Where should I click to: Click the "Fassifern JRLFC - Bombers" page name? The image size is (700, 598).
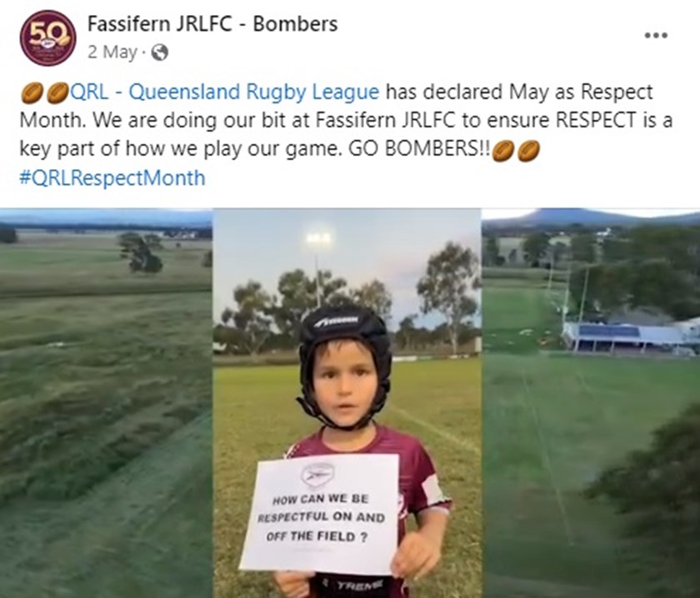(x=212, y=24)
